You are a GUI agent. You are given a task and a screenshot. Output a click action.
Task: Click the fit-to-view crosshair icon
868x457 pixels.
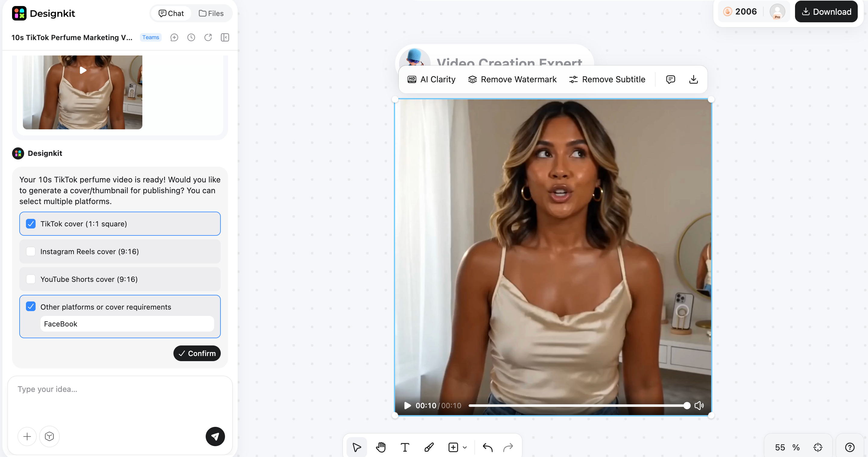click(818, 447)
